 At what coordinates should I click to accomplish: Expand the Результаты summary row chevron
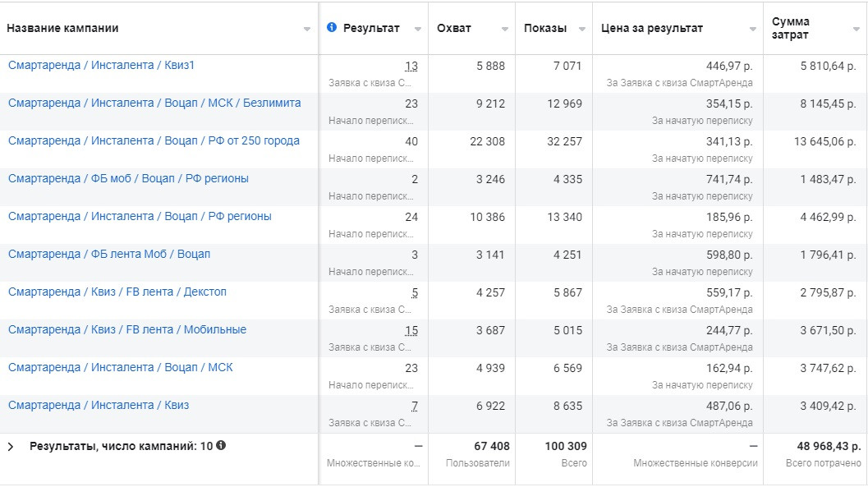(11, 447)
